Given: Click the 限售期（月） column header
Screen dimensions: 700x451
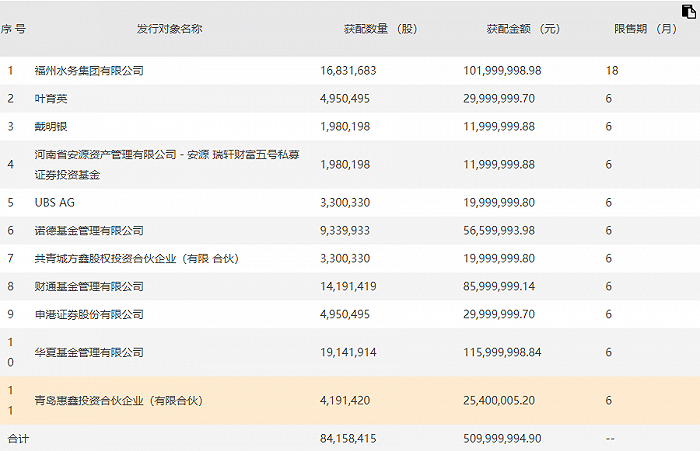Looking at the screenshot, I should pyautogui.click(x=645, y=29).
